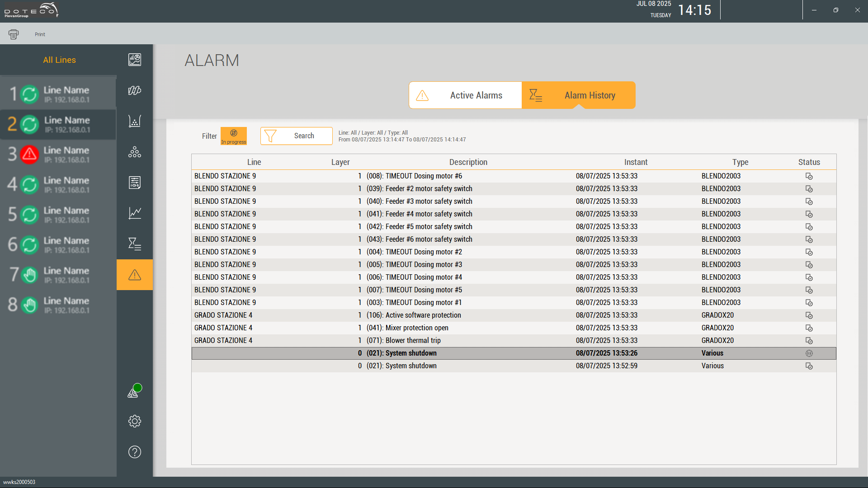868x488 pixels.
Task: Click status icon of Blower thermal trip row
Action: tap(809, 341)
